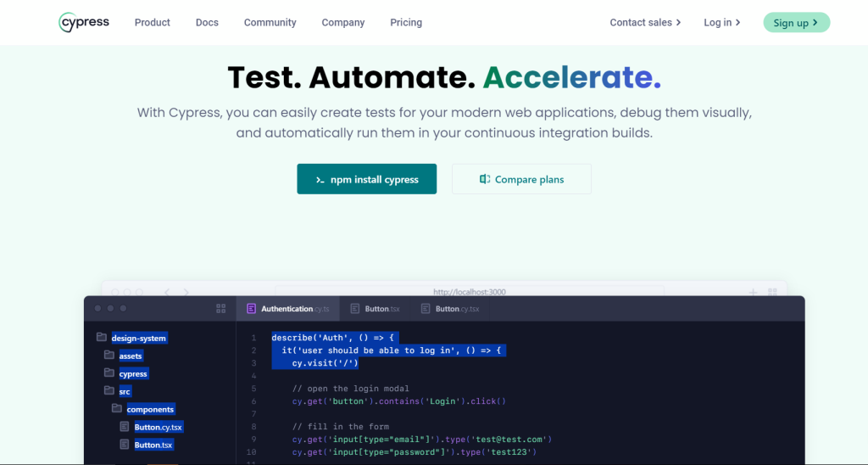The height and width of the screenshot is (465, 868).
Task: Click the back arrow in browser mockup
Action: tap(167, 292)
